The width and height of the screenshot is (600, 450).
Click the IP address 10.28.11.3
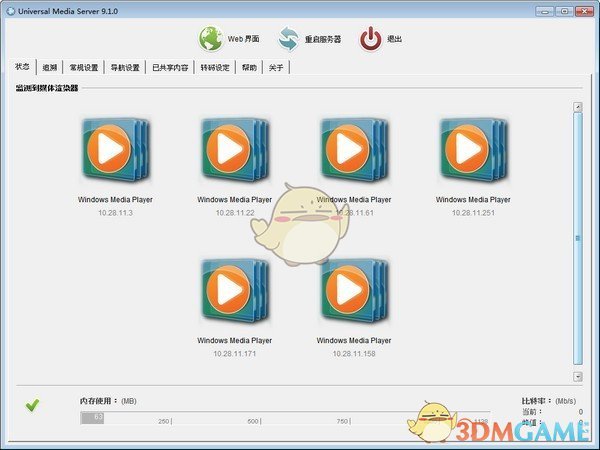pos(115,213)
